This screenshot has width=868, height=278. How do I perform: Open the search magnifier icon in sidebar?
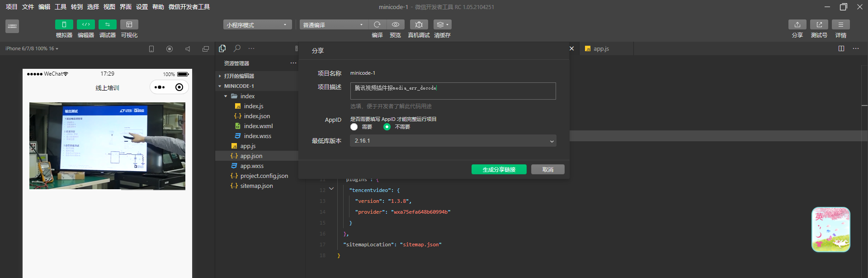point(237,48)
